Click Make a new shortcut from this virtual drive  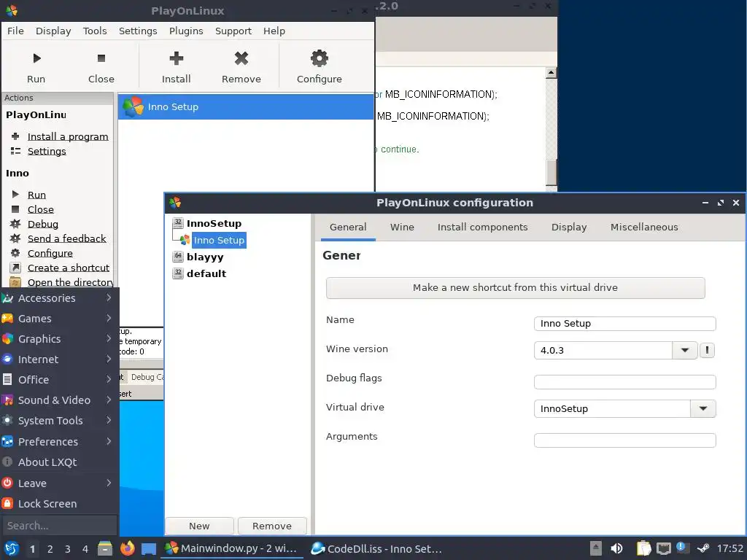[515, 287]
